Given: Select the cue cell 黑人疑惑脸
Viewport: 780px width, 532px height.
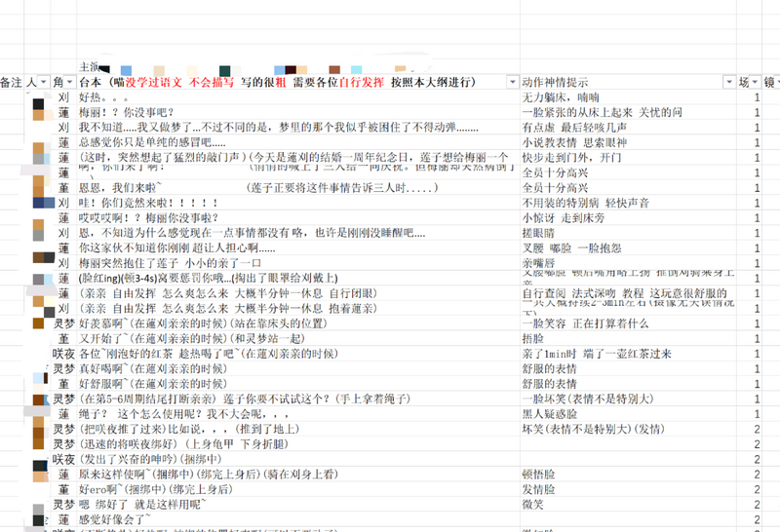Looking at the screenshot, I should (x=628, y=414).
